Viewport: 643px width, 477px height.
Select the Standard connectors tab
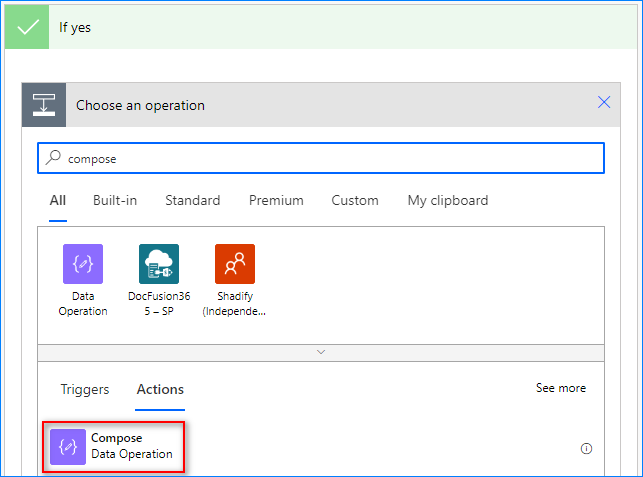click(193, 200)
